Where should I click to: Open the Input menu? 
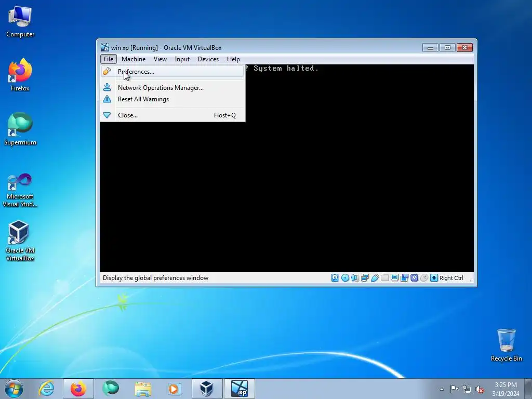pos(182,59)
